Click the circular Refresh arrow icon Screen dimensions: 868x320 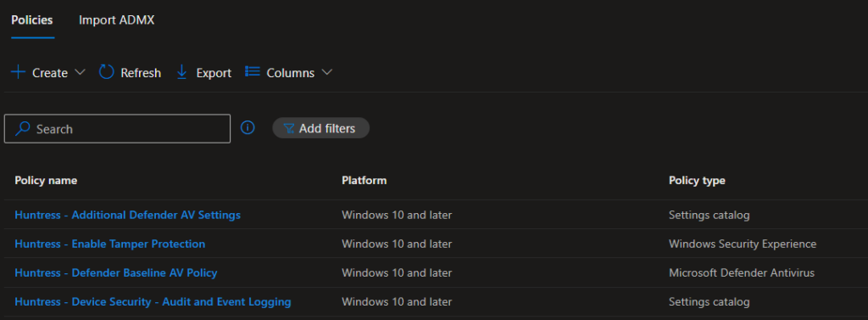[106, 72]
